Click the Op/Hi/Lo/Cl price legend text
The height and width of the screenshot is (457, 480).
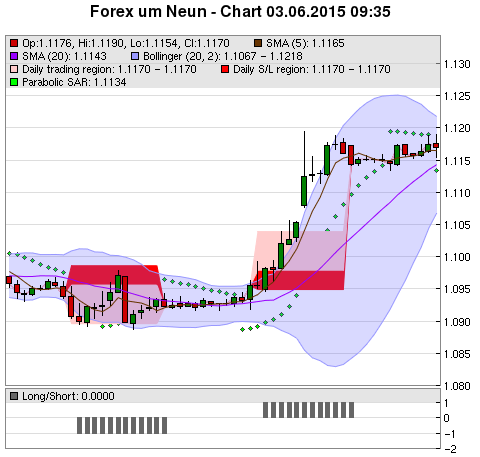[x=126, y=43]
